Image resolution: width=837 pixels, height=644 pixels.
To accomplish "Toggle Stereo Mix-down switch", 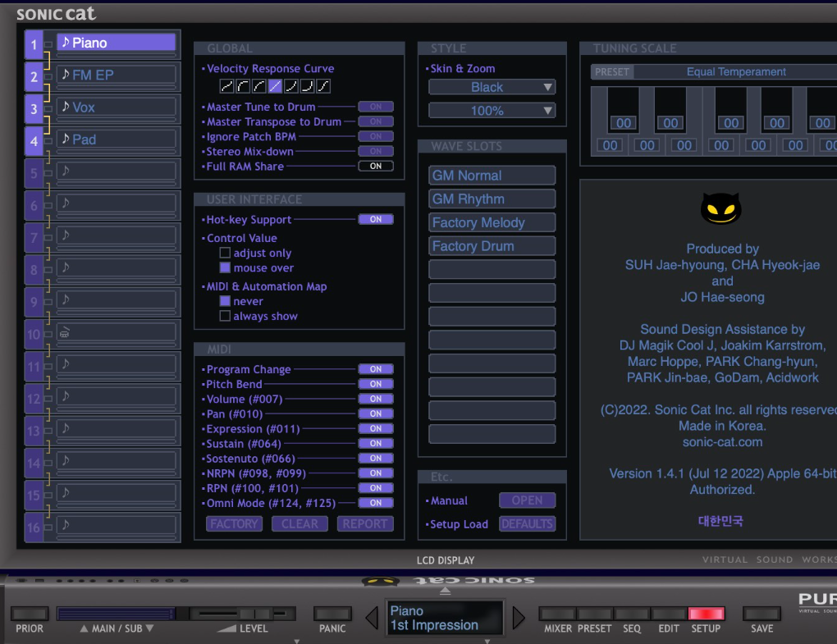I will pyautogui.click(x=376, y=152).
